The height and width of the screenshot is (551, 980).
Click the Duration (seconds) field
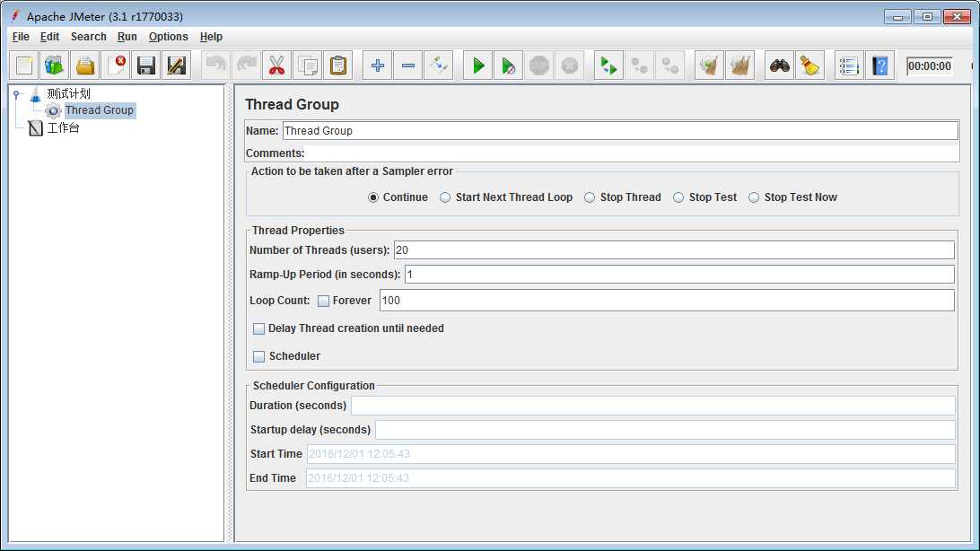652,406
